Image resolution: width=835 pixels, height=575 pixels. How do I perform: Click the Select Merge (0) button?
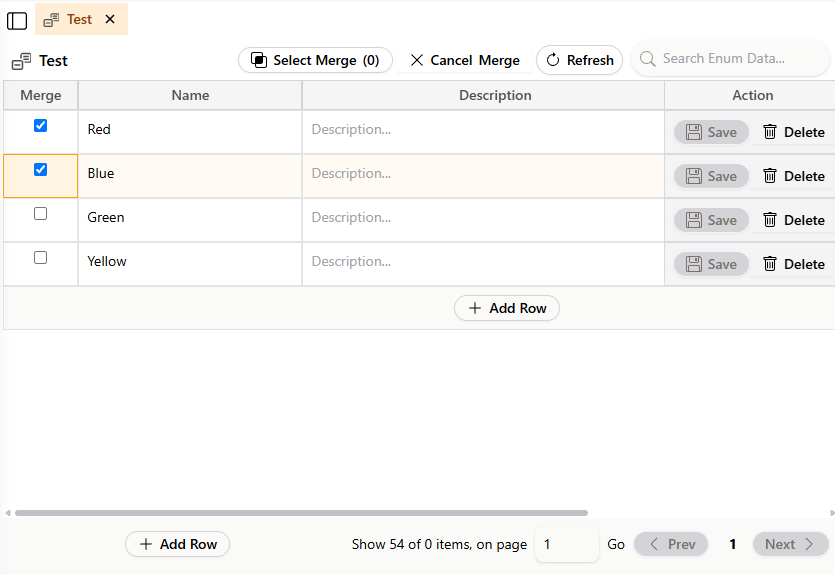[315, 60]
